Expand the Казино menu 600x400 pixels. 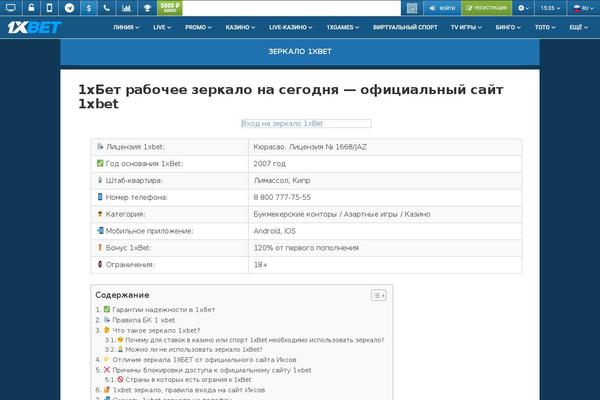click(240, 27)
